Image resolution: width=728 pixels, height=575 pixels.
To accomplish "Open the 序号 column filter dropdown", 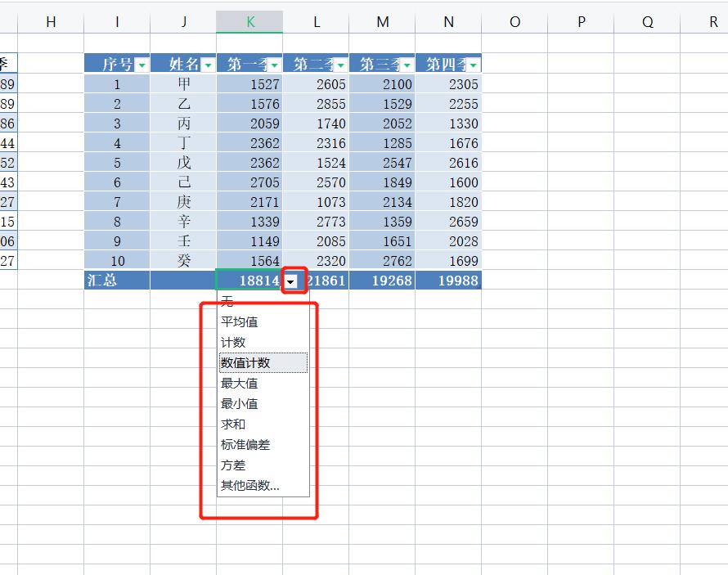I will pos(142,63).
